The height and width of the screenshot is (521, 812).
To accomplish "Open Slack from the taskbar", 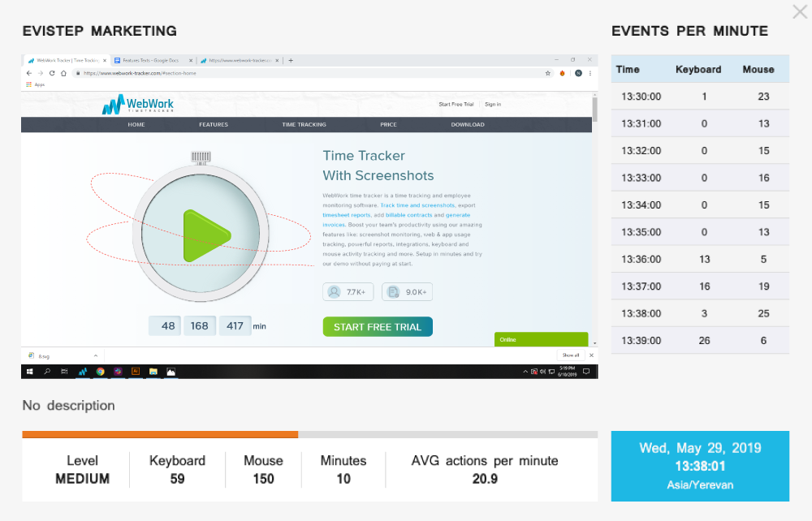I will [118, 372].
